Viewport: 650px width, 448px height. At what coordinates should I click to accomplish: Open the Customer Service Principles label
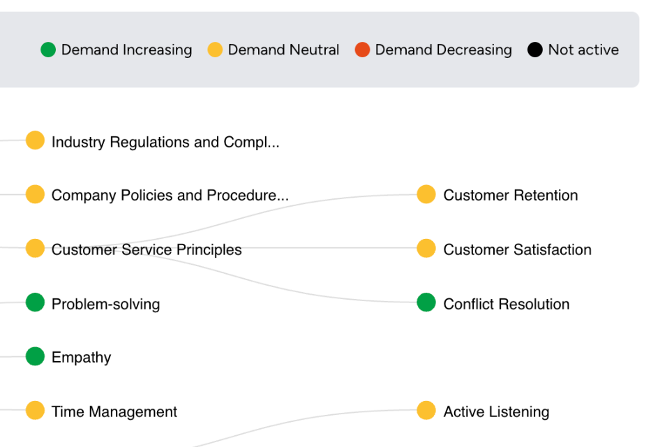[146, 250]
